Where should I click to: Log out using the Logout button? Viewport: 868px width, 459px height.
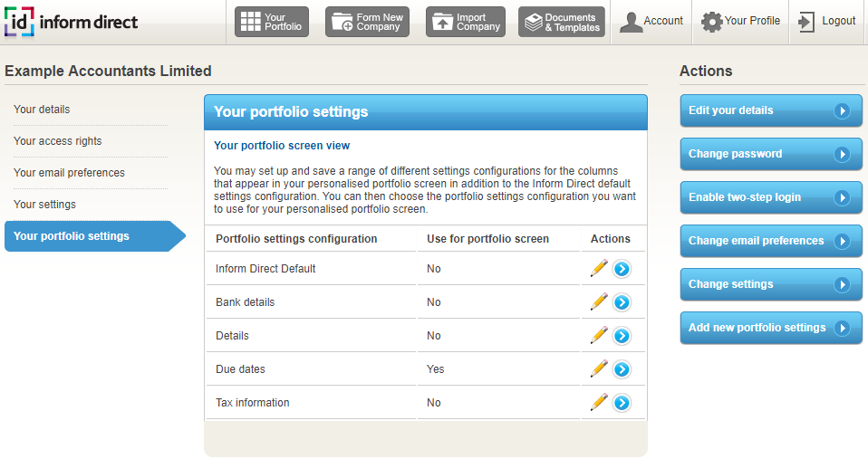pos(827,22)
